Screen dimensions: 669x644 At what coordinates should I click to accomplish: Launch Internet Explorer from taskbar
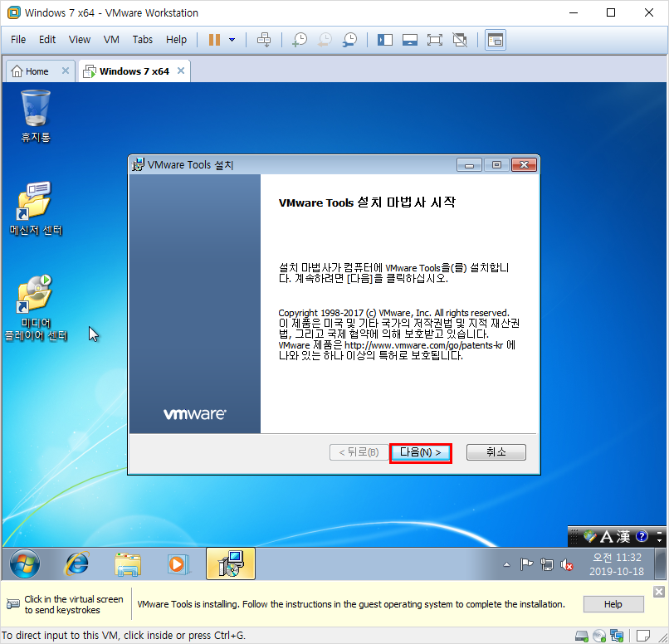tap(77, 563)
